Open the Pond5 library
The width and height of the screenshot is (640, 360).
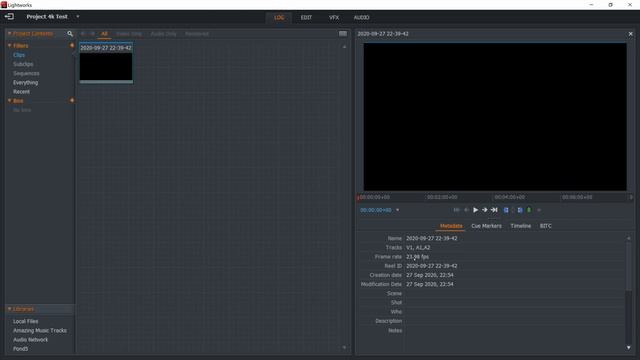(20, 349)
